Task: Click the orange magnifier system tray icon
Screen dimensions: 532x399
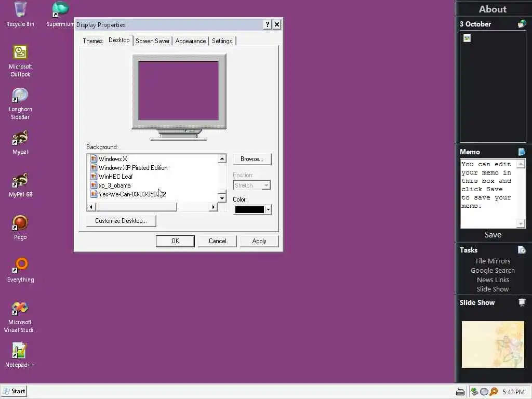Action: tap(494, 392)
